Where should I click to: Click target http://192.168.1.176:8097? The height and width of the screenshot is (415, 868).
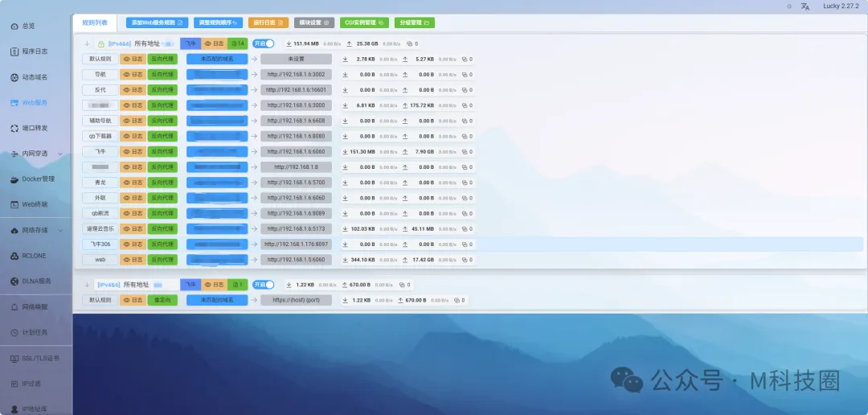[x=296, y=244]
